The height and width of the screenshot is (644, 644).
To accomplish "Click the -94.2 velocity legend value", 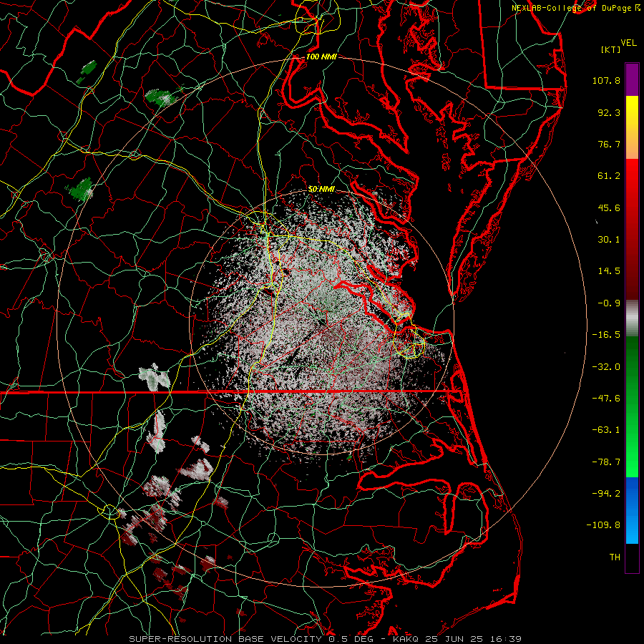I will tap(606, 494).
